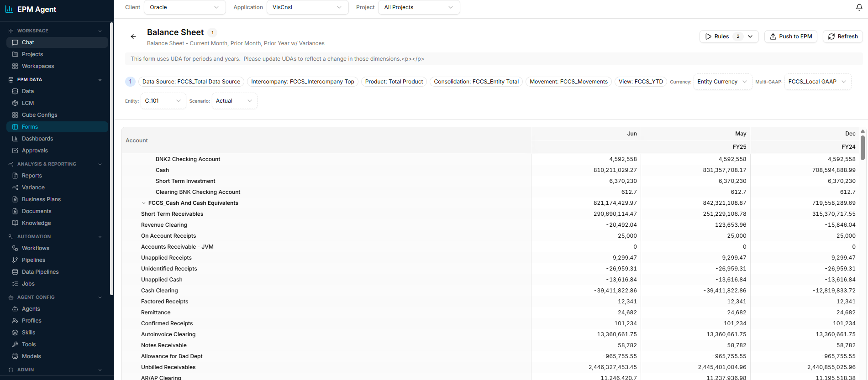868x380 pixels.
Task: Click the Projects folder icon in sidebar
Action: [x=15, y=54]
